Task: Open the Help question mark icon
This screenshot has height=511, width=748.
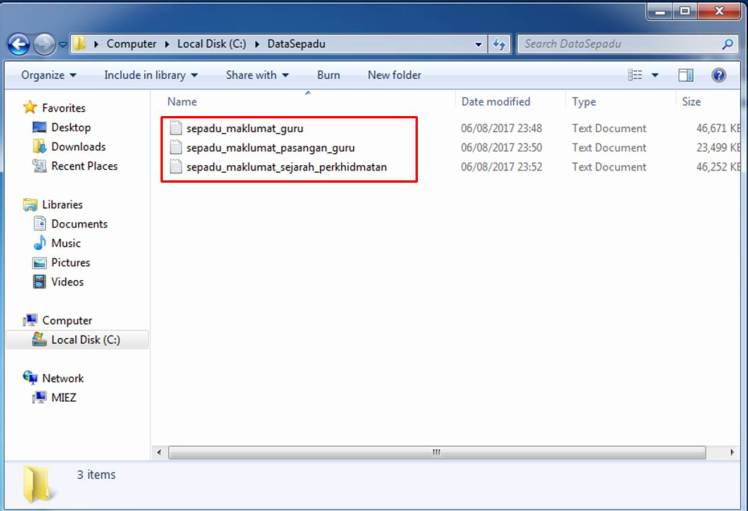Action: (x=718, y=75)
